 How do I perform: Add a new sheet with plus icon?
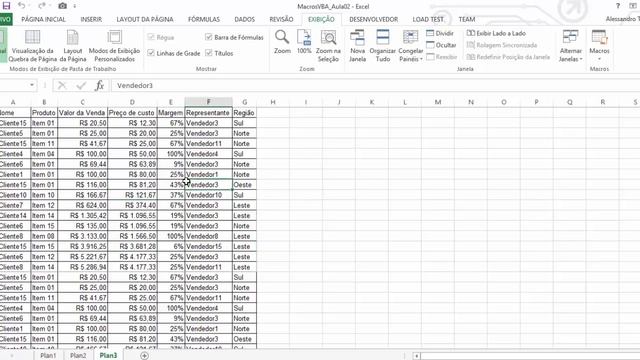(144, 356)
